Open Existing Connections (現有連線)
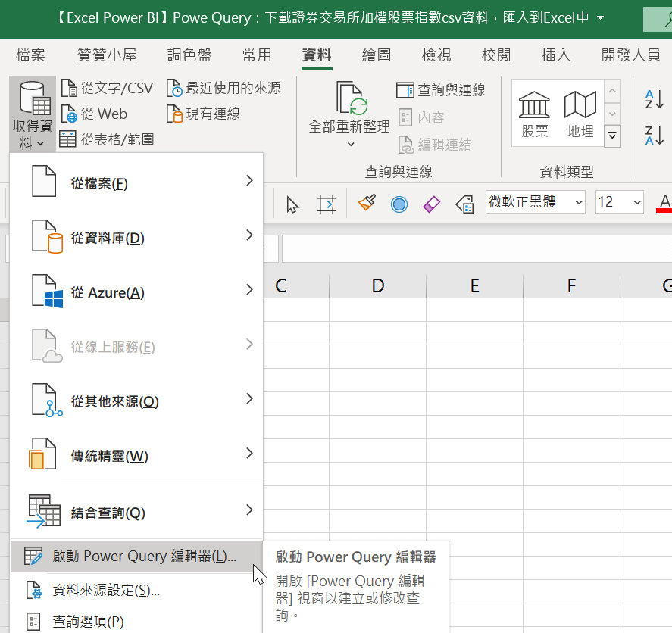The height and width of the screenshot is (633, 672). click(x=203, y=114)
